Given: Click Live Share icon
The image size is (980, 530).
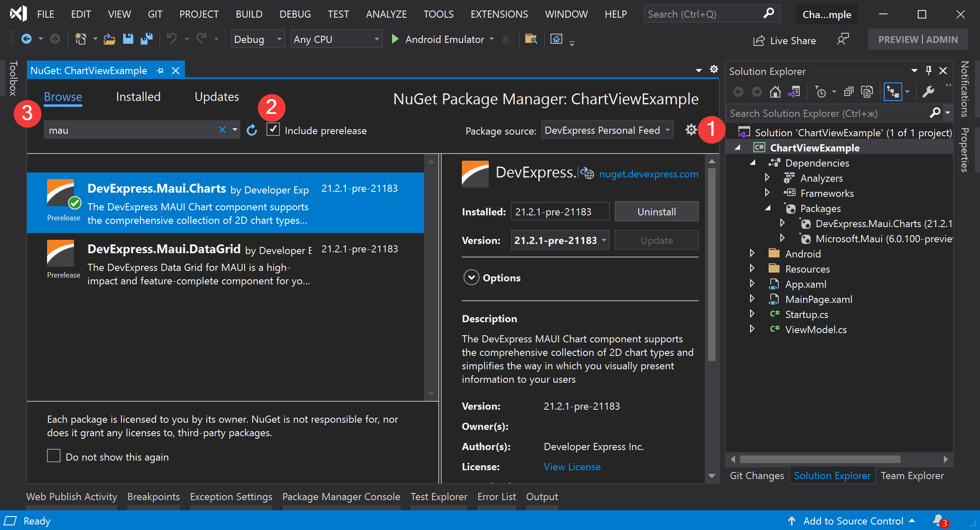Looking at the screenshot, I should [x=759, y=40].
